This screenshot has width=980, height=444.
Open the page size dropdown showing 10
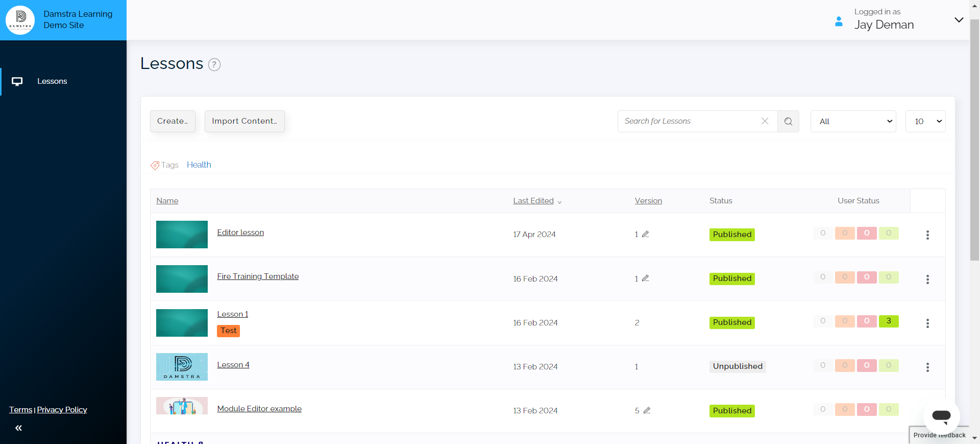[x=925, y=122]
